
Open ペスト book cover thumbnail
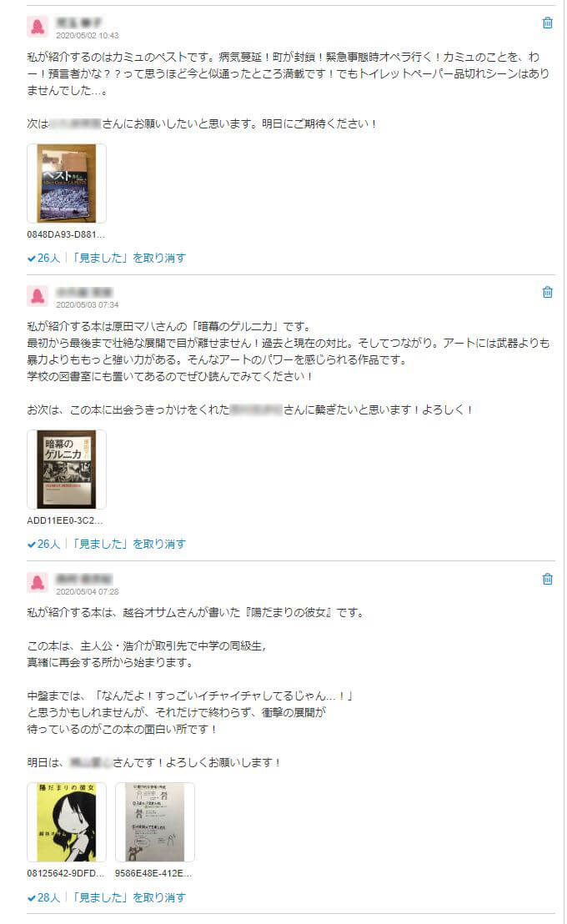click(67, 183)
